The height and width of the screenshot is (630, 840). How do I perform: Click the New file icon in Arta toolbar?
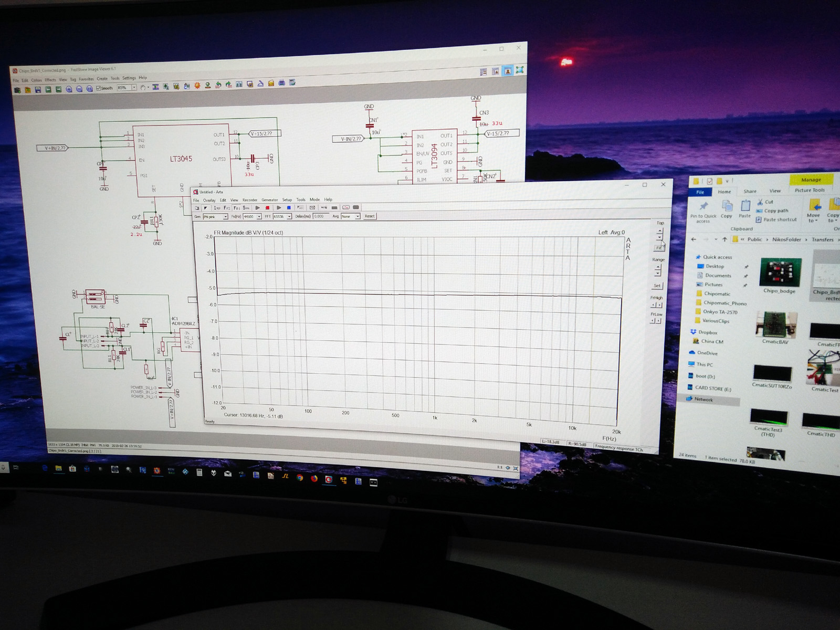[x=197, y=208]
